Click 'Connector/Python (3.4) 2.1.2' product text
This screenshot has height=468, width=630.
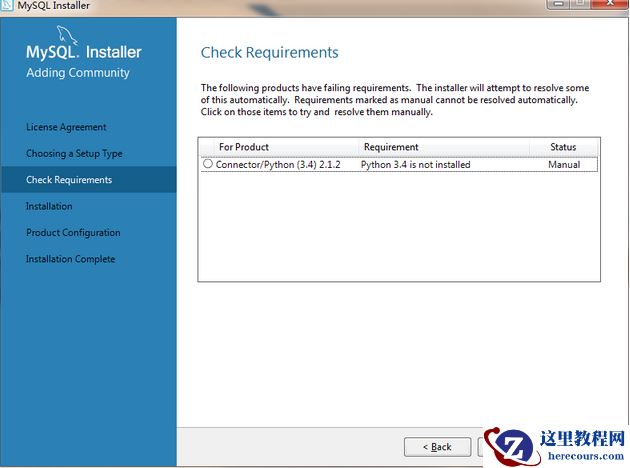click(278, 165)
